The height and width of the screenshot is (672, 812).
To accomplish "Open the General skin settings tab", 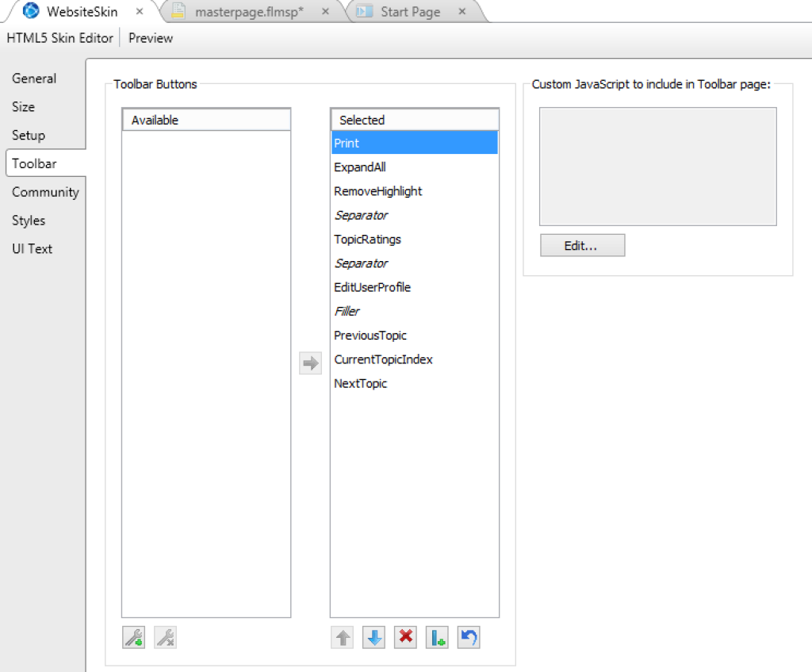I will point(34,79).
